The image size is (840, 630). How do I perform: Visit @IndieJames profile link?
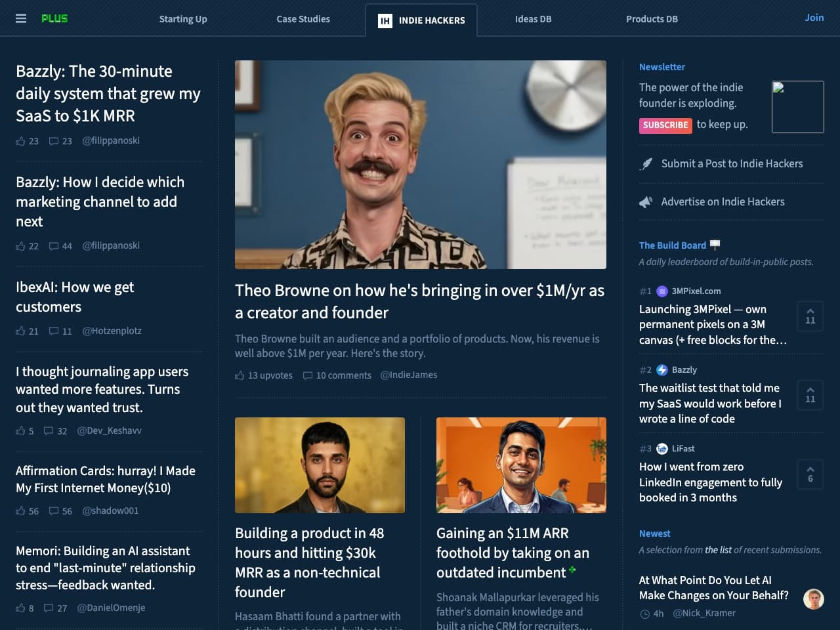tap(409, 375)
